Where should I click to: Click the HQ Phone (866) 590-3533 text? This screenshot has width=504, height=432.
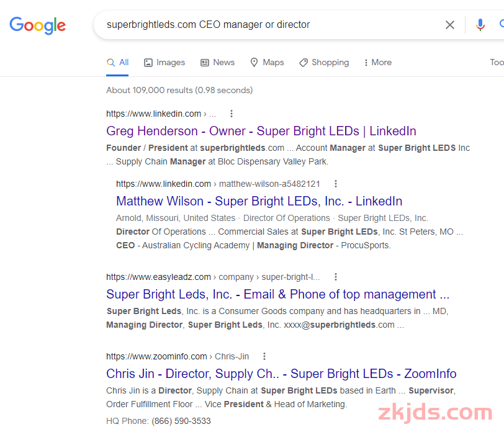pyautogui.click(x=158, y=421)
